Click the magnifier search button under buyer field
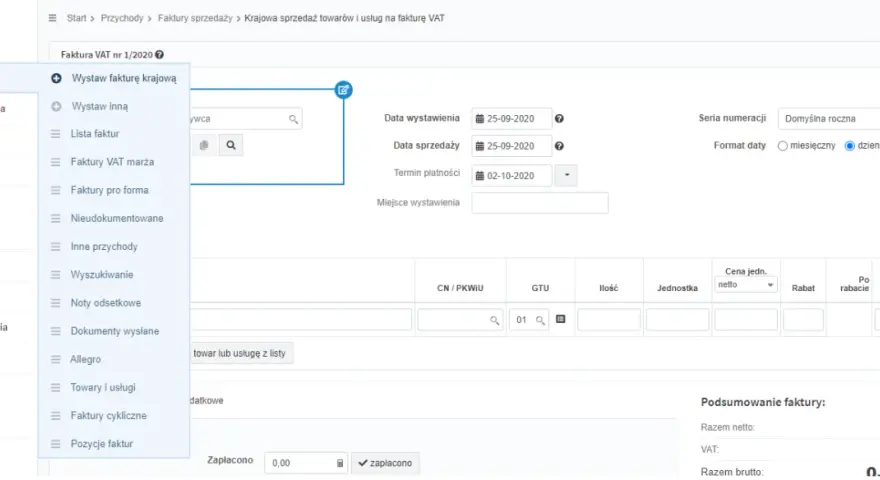This screenshot has height=480, width=880. coord(231,145)
